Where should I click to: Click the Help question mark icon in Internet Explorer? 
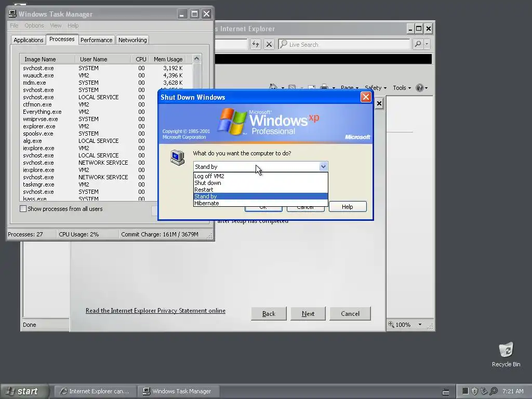420,88
